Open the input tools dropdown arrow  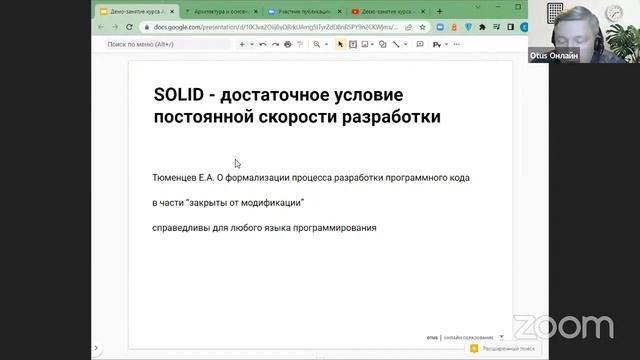click(447, 44)
